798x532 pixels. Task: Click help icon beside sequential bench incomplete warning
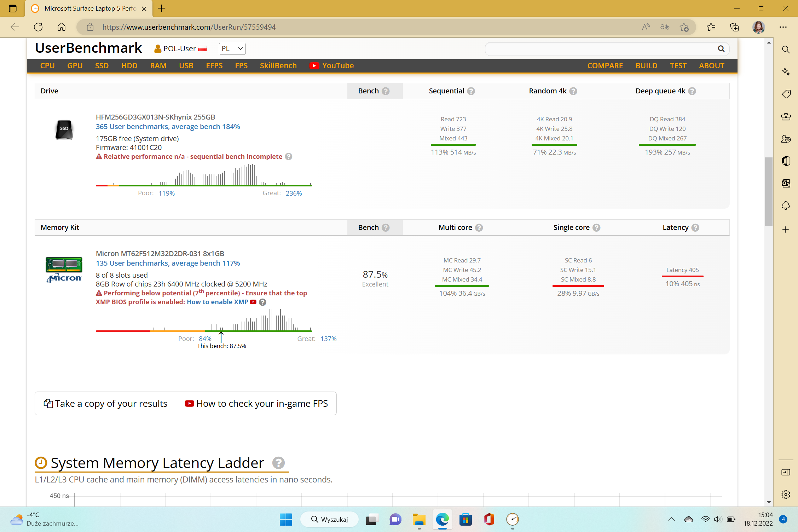[x=289, y=157]
